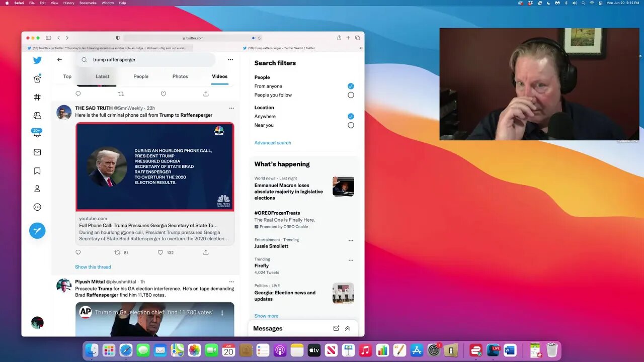The image size is (644, 362).
Task: Select the From anyone radio option
Action: [x=351, y=86]
